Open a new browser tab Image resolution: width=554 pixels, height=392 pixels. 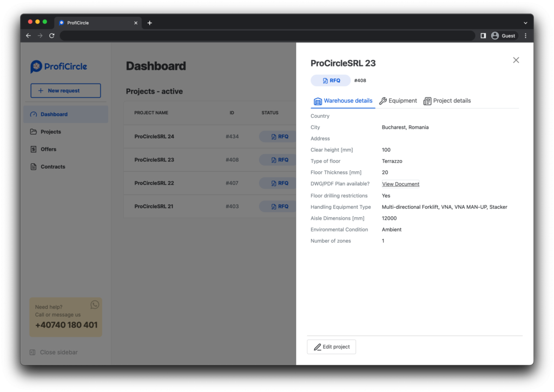click(150, 23)
